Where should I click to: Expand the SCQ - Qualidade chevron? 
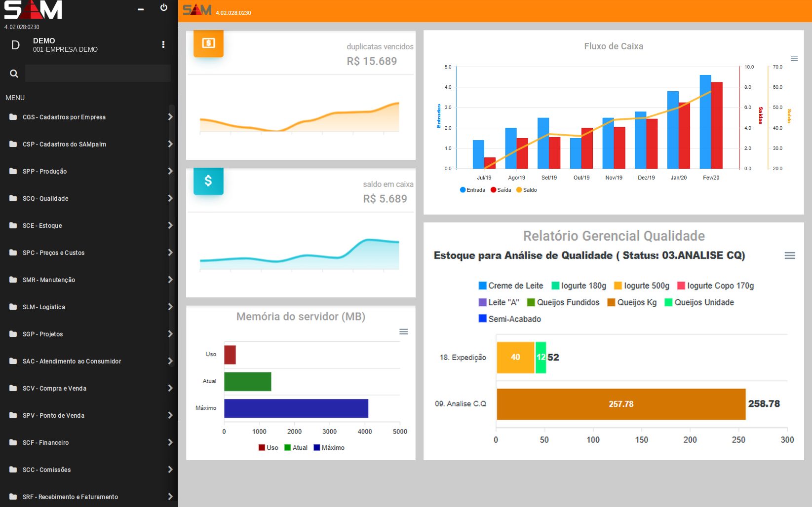[x=170, y=198]
